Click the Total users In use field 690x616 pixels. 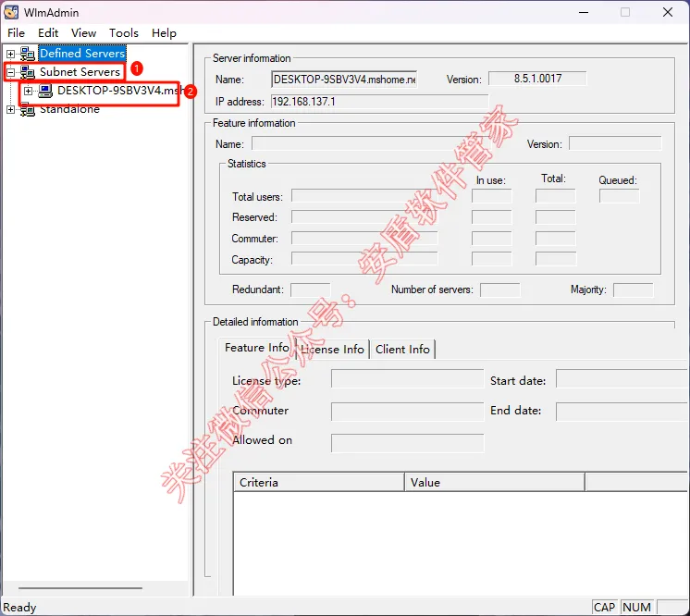(x=491, y=196)
